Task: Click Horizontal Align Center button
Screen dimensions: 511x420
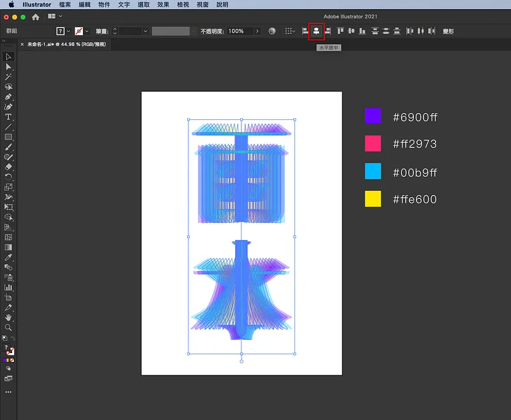Action: pyautogui.click(x=316, y=31)
